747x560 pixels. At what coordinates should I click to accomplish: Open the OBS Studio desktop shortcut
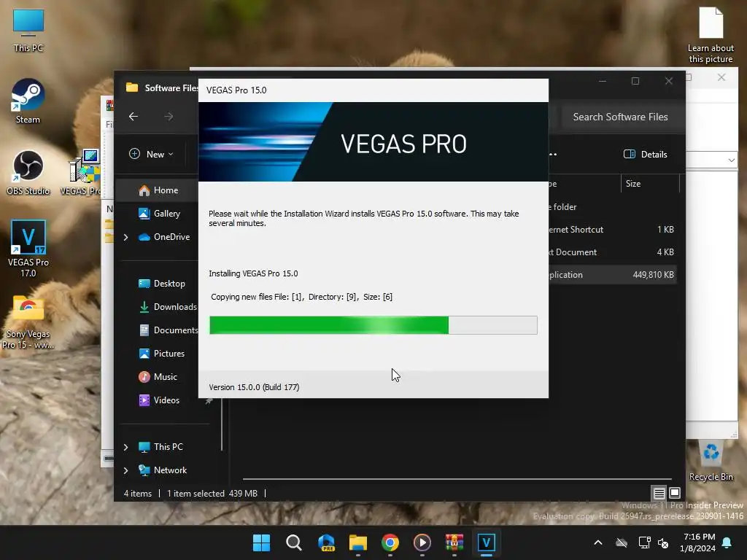coord(28,172)
